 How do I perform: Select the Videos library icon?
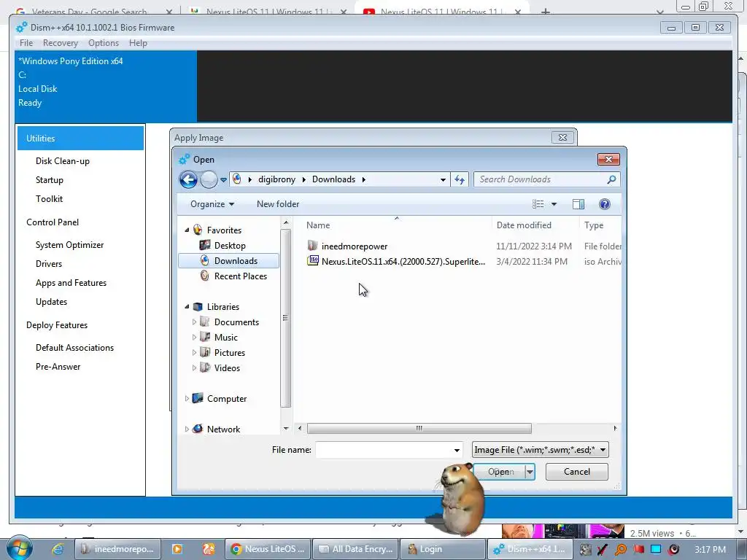(x=205, y=367)
